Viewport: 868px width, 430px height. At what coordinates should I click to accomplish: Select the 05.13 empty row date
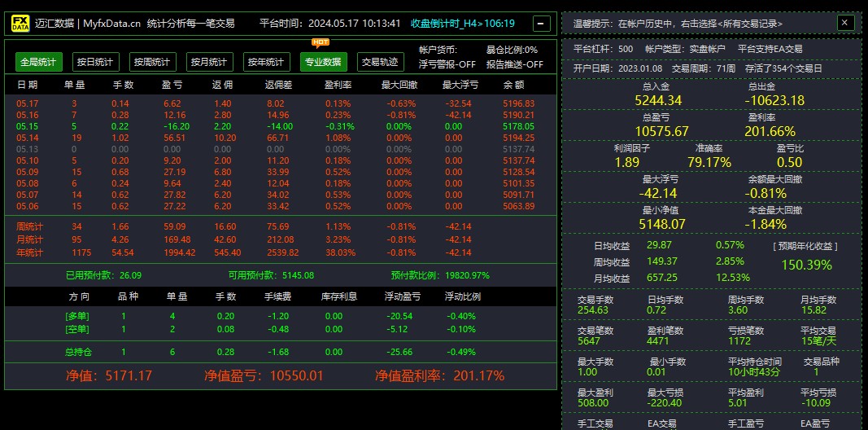28,149
